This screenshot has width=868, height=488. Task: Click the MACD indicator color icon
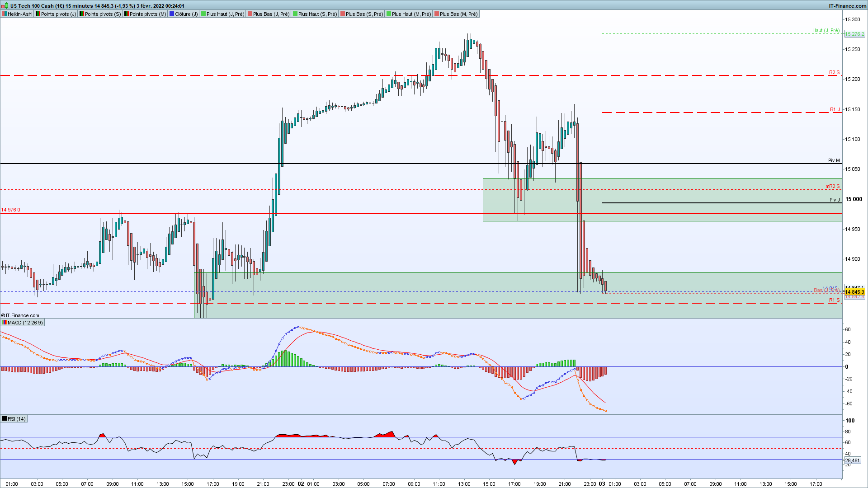click(x=5, y=323)
